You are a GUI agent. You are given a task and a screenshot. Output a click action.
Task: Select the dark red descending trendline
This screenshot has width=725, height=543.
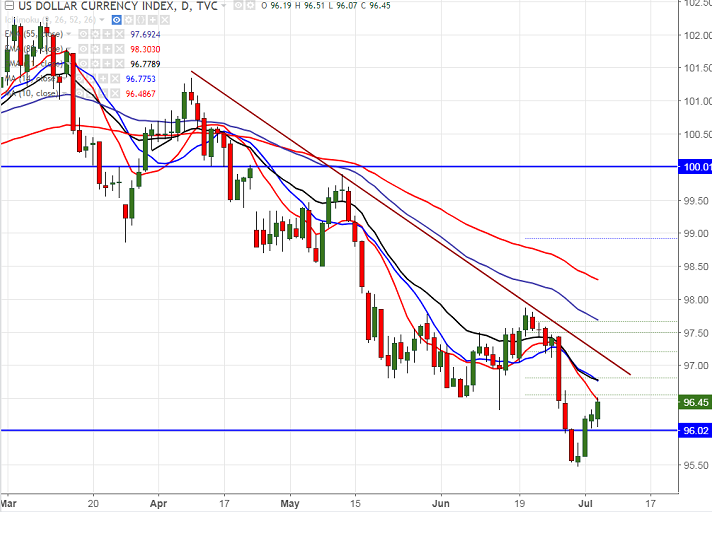pyautogui.click(x=411, y=223)
